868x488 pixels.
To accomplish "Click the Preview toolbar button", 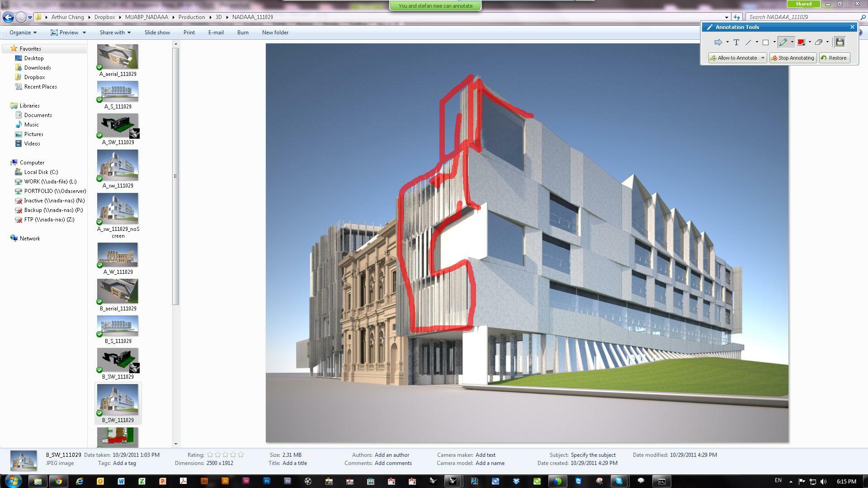I will point(64,33).
